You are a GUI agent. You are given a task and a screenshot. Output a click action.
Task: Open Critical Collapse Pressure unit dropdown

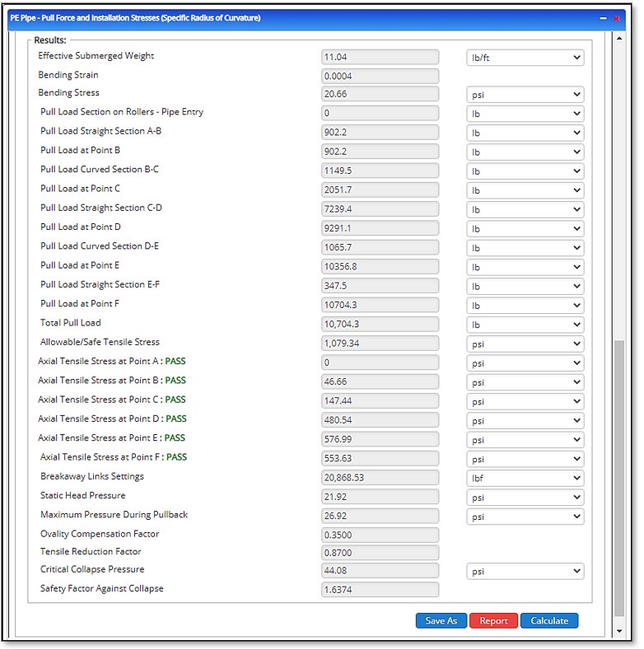click(x=525, y=571)
